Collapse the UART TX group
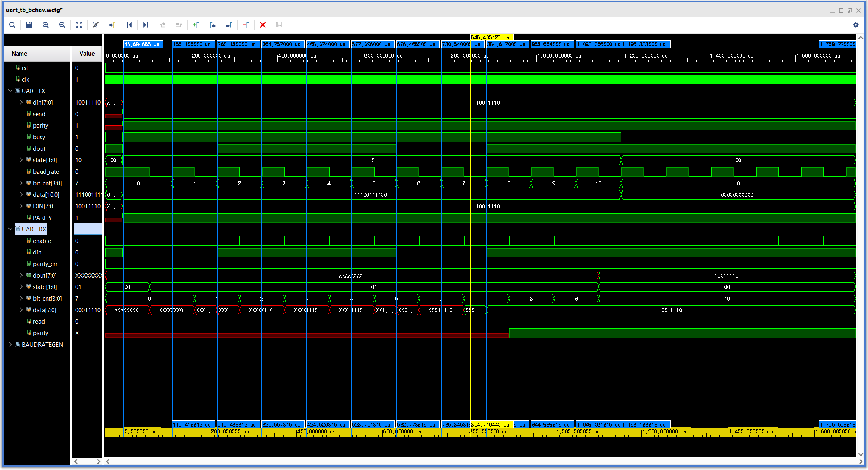Image resolution: width=868 pixels, height=470 pixels. [10, 91]
